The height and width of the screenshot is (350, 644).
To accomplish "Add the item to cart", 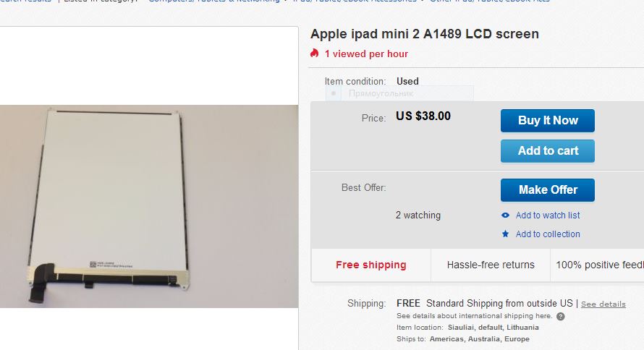I will (x=547, y=151).
